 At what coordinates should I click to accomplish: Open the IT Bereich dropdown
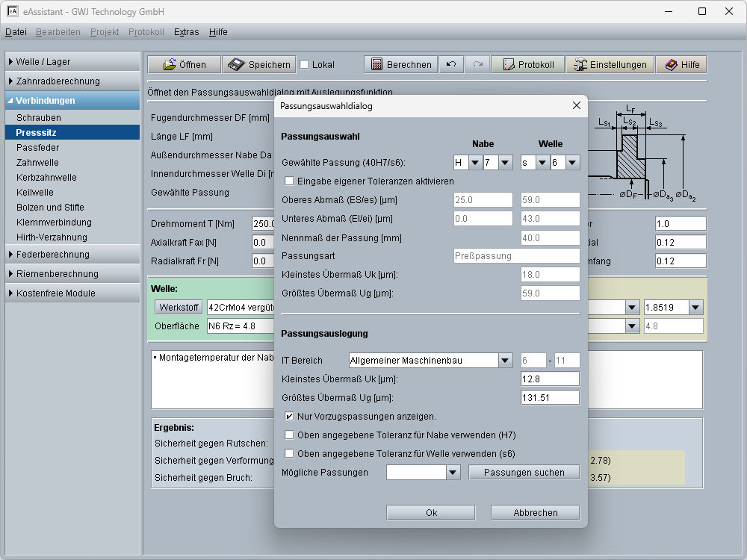(x=505, y=361)
